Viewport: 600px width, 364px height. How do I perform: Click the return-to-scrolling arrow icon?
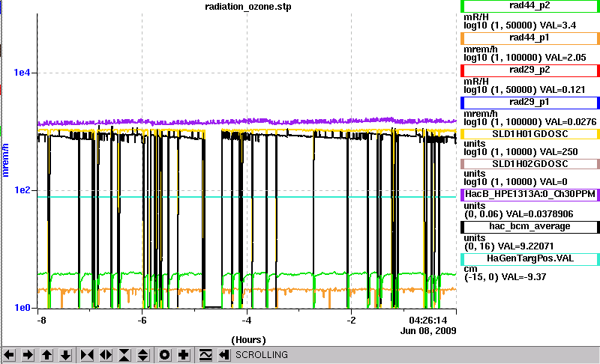pos(224,355)
